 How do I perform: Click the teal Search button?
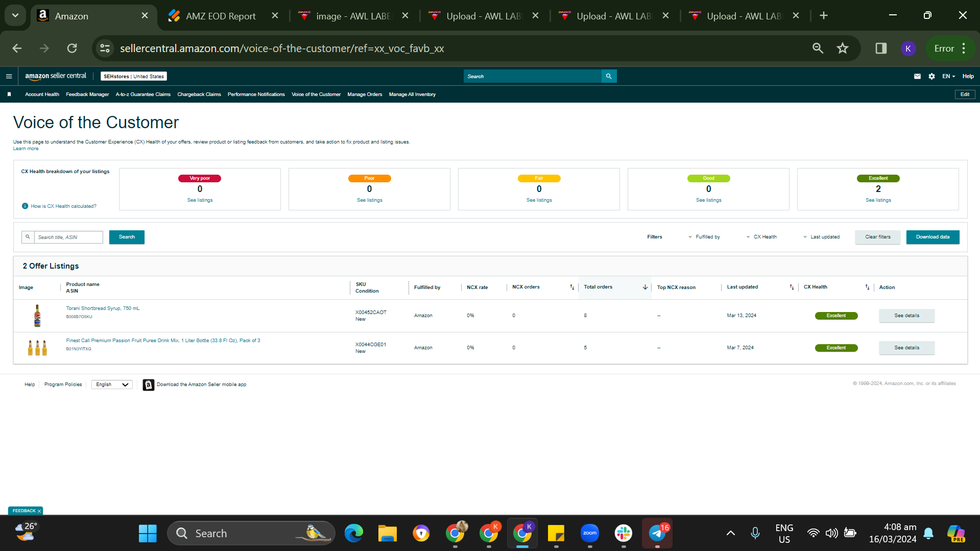coord(127,237)
